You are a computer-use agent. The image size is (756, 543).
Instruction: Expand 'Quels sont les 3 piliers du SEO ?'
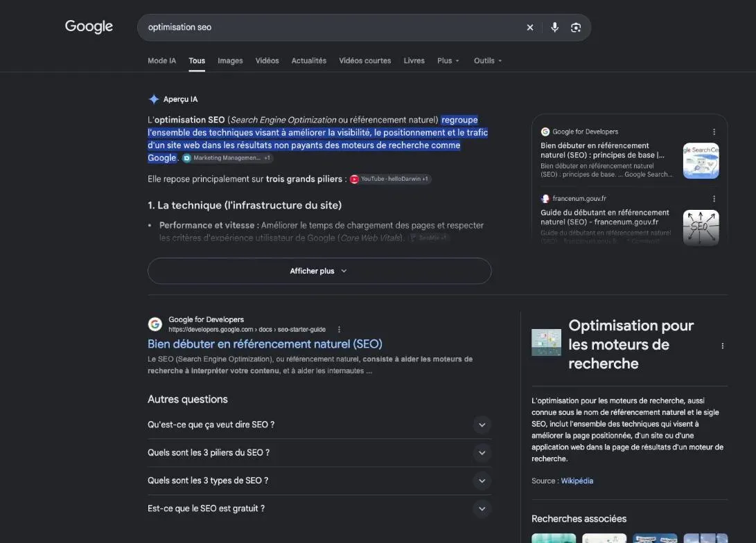coord(319,452)
